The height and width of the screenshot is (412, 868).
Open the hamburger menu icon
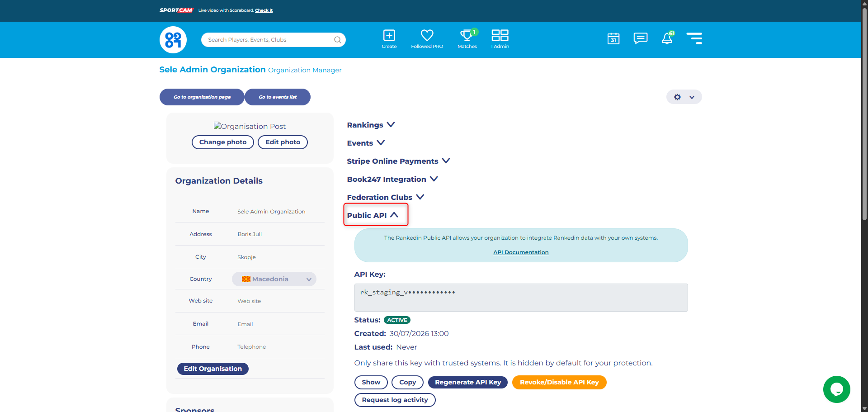point(694,38)
